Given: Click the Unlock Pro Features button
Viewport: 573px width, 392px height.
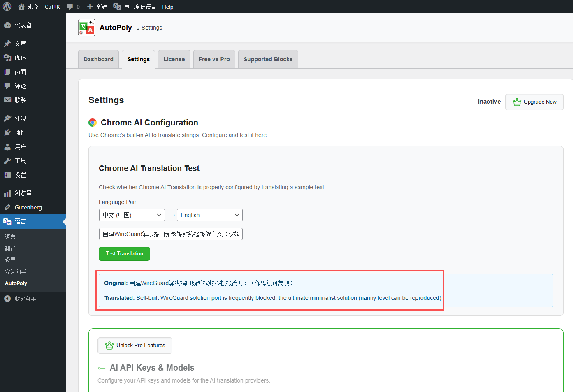Looking at the screenshot, I should pyautogui.click(x=135, y=346).
